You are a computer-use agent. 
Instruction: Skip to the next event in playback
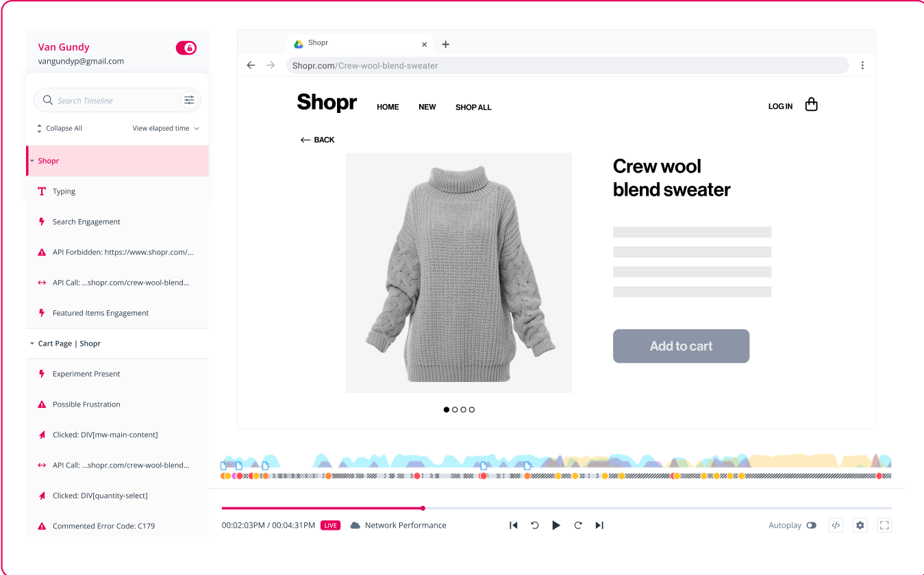pos(599,525)
